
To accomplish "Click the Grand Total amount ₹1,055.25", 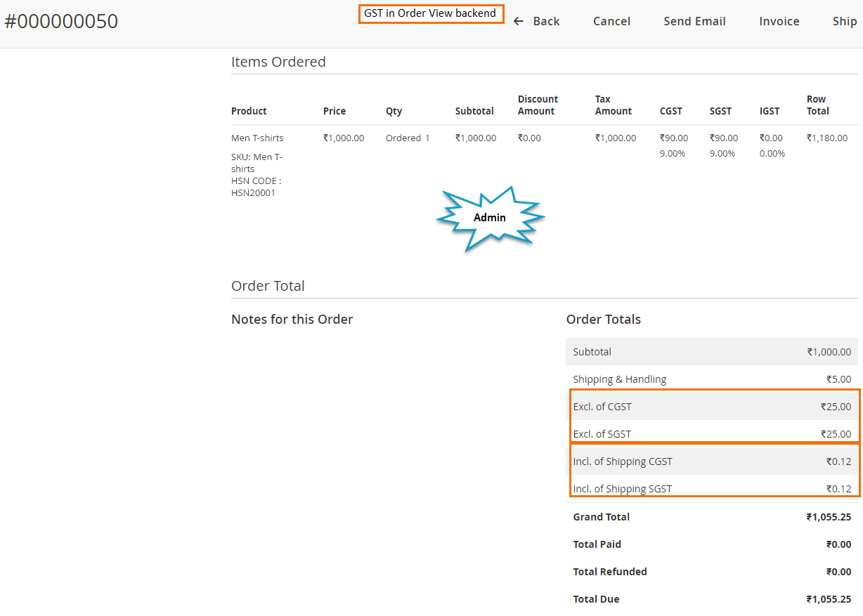I will [829, 517].
